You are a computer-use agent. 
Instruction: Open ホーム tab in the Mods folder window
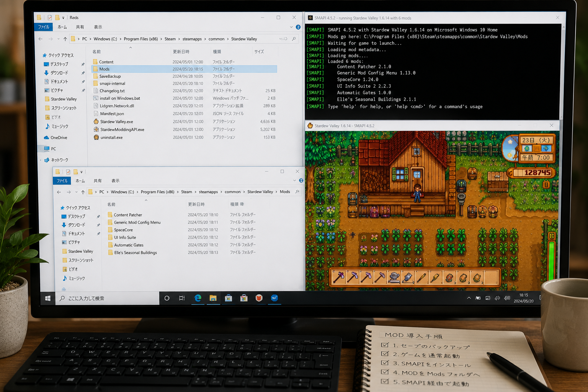point(80,181)
